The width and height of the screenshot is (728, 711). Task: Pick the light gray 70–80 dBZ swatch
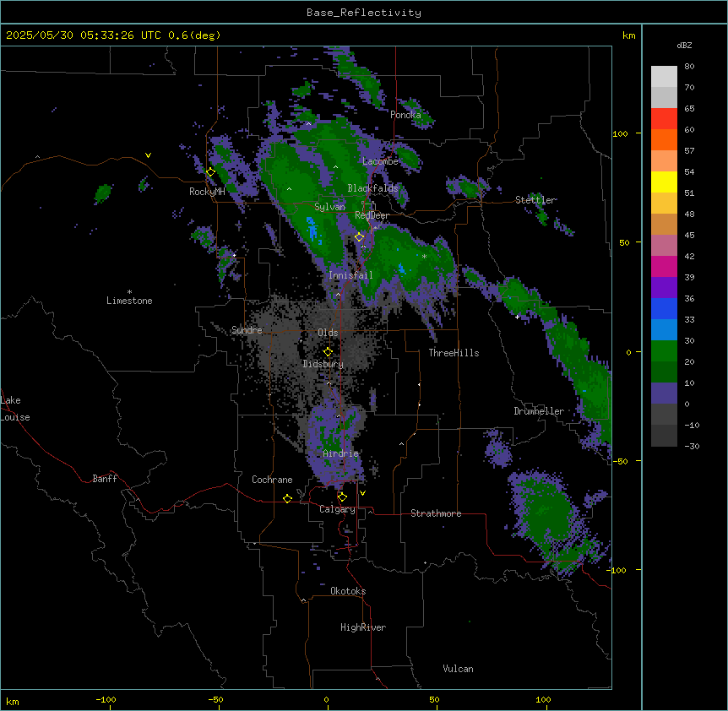(x=664, y=77)
